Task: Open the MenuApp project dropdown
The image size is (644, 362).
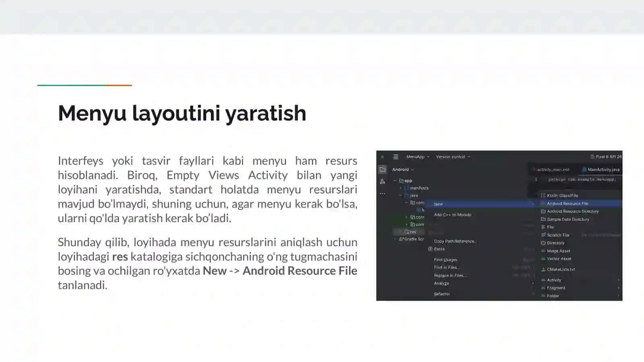Action: [418, 157]
